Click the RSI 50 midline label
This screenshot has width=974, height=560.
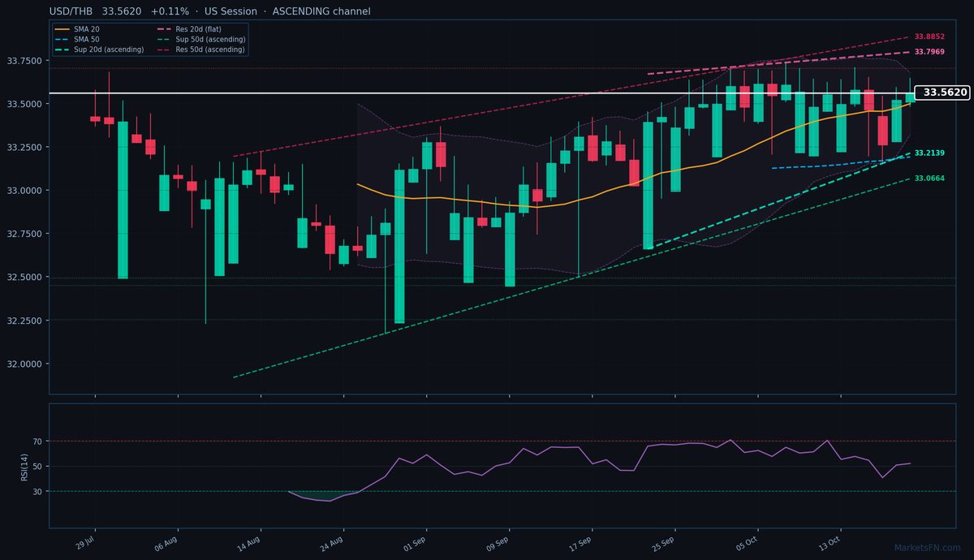(x=38, y=467)
